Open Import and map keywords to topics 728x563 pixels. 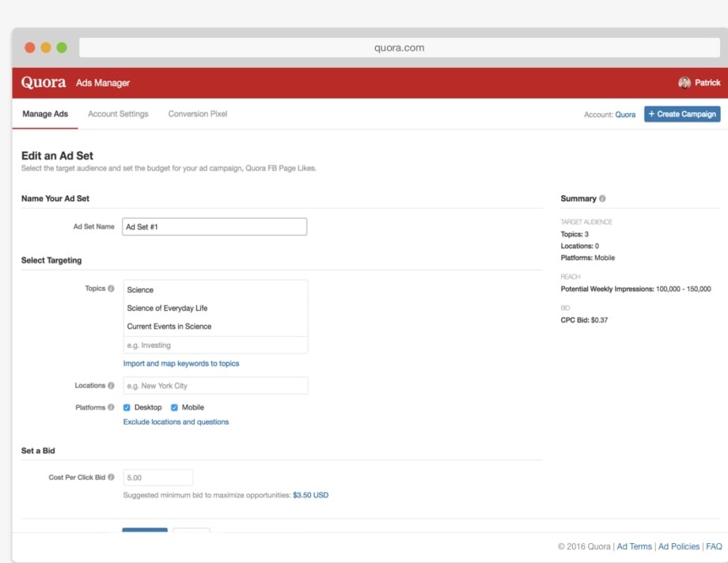(181, 364)
